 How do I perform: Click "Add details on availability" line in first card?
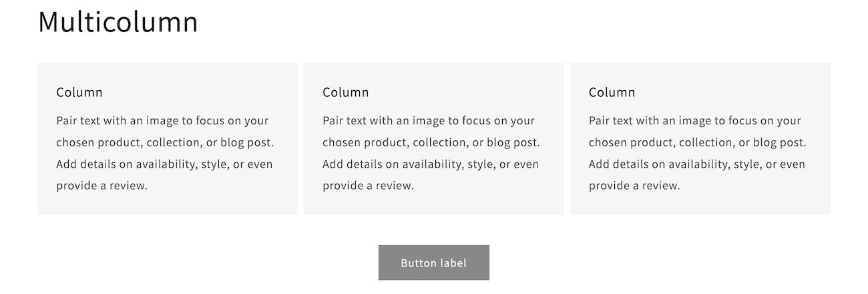(x=164, y=164)
